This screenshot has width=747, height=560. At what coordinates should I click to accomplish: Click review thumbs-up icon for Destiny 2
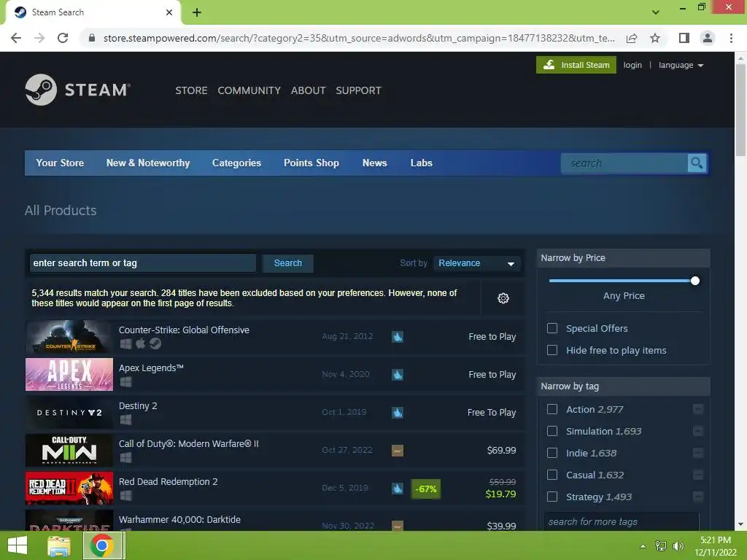pyautogui.click(x=398, y=413)
